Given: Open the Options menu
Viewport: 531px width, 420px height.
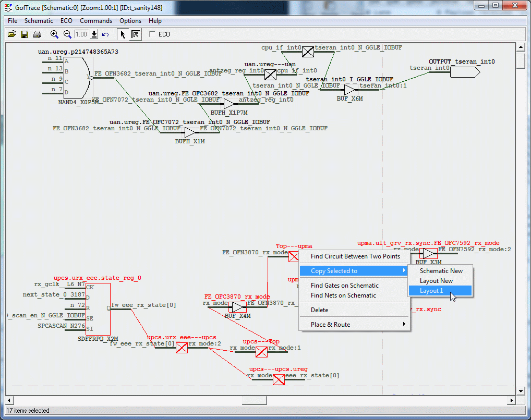Looking at the screenshot, I should click(x=130, y=21).
